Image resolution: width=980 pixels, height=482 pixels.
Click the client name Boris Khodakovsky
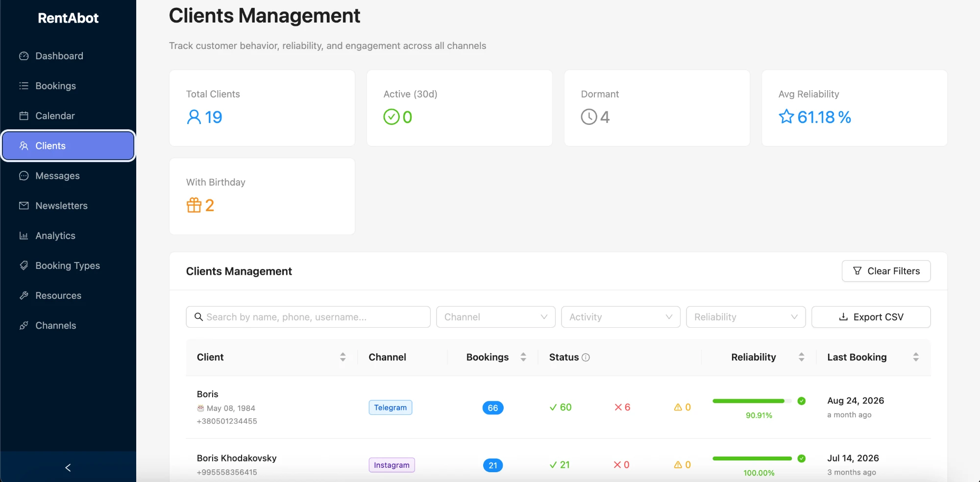point(237,458)
